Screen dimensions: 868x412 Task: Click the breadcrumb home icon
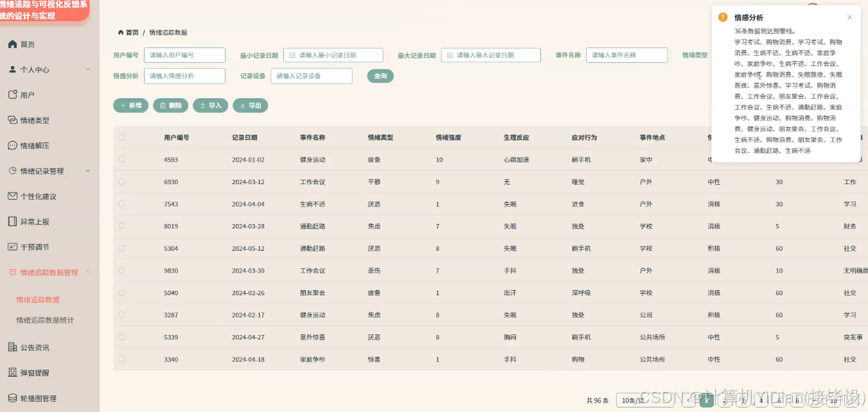(x=120, y=32)
